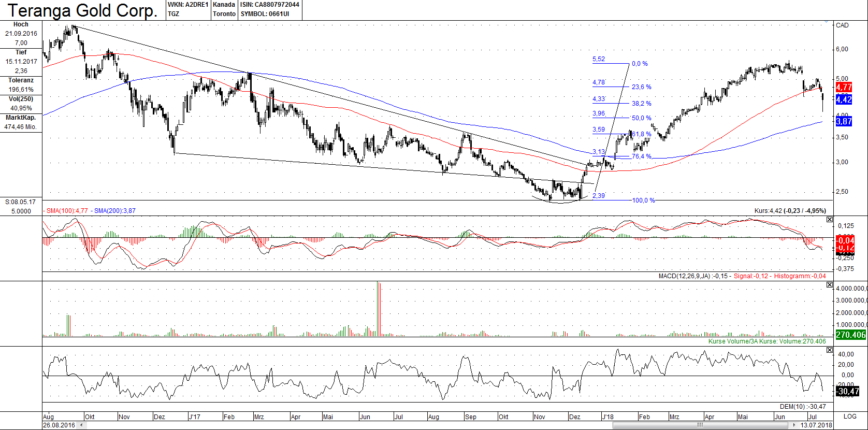The height and width of the screenshot is (430, 868).
Task: Select the blue current price tag 4,42
Action: (844, 99)
